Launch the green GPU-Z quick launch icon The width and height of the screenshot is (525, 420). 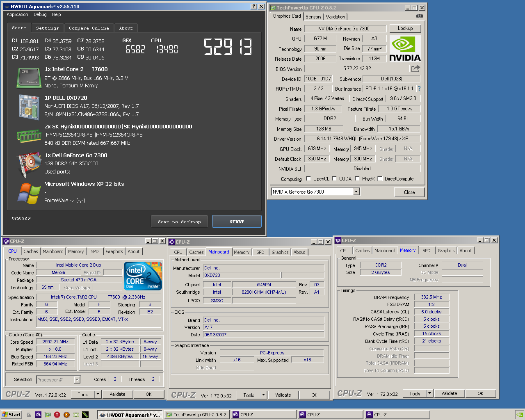click(x=48, y=415)
